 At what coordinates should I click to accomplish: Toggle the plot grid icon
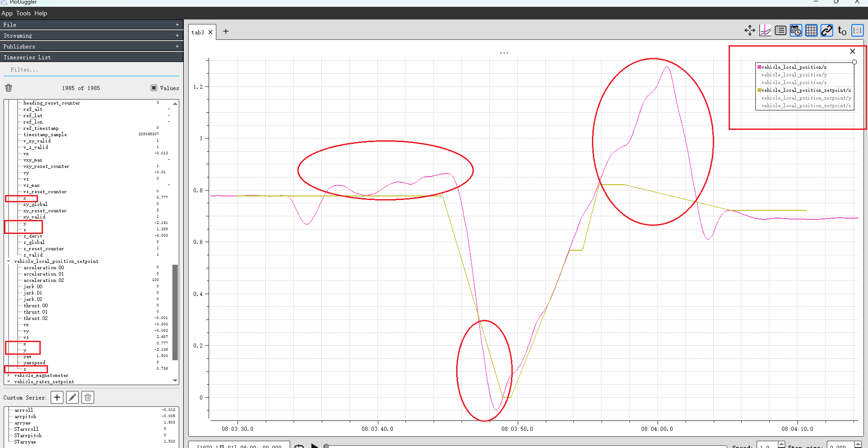coord(811,30)
